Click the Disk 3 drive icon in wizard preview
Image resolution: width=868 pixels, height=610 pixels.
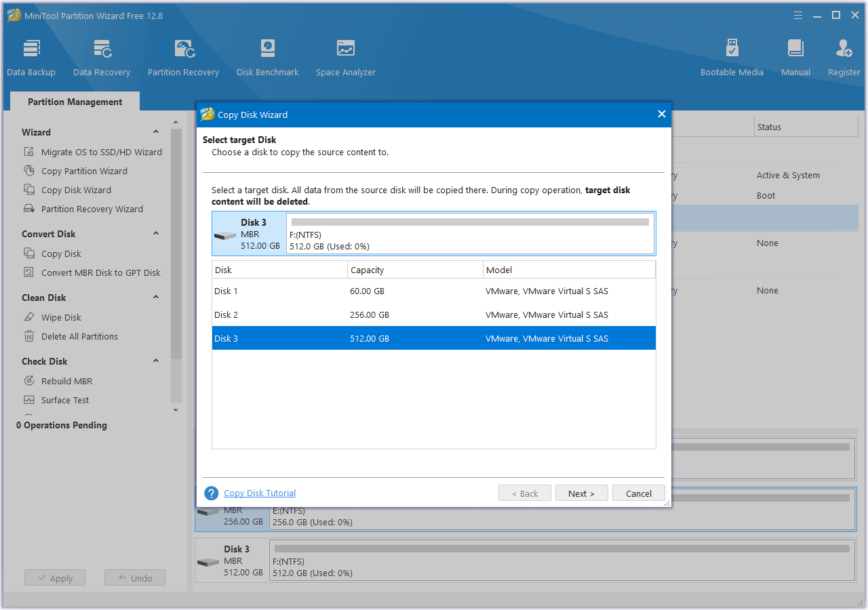tap(225, 236)
